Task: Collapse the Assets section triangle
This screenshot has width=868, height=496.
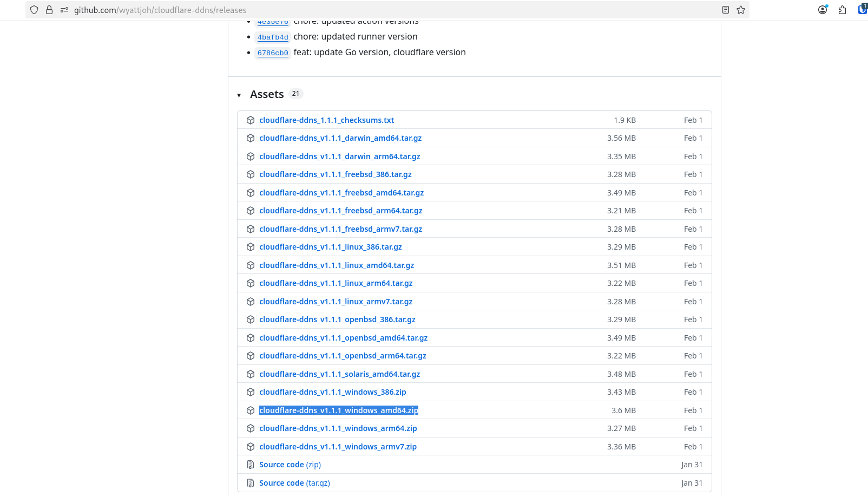Action: pyautogui.click(x=239, y=95)
